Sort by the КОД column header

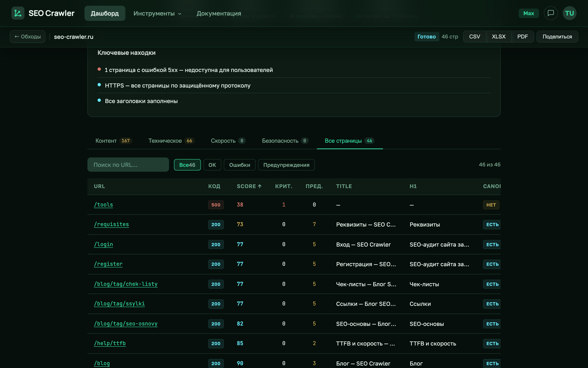(214, 186)
